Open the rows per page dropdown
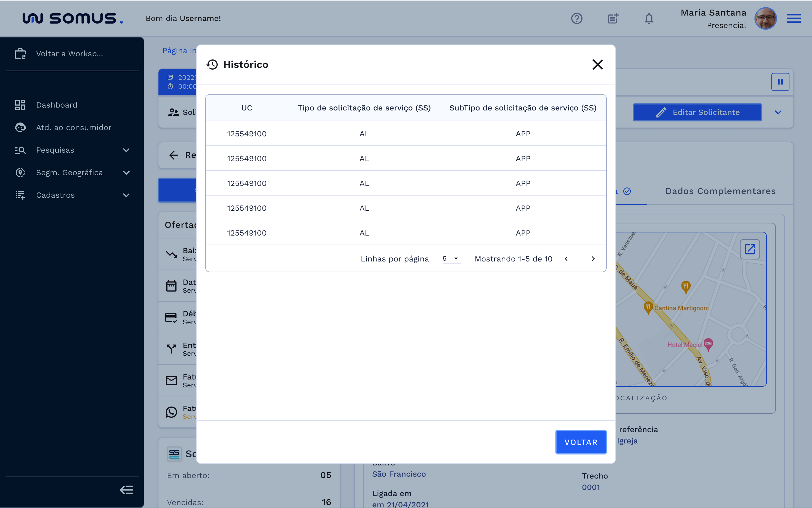Viewport: 812px width, 508px height. coord(451,259)
